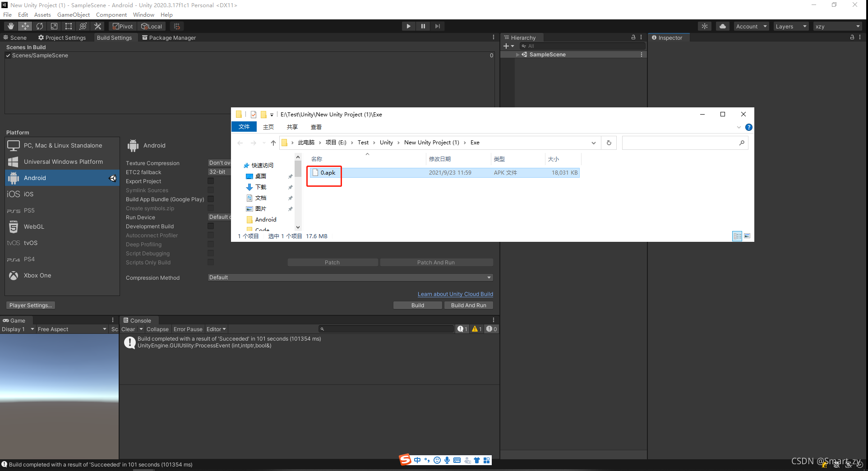Open the custom editor tools icon
Screen dimensions: 868x471
click(97, 26)
